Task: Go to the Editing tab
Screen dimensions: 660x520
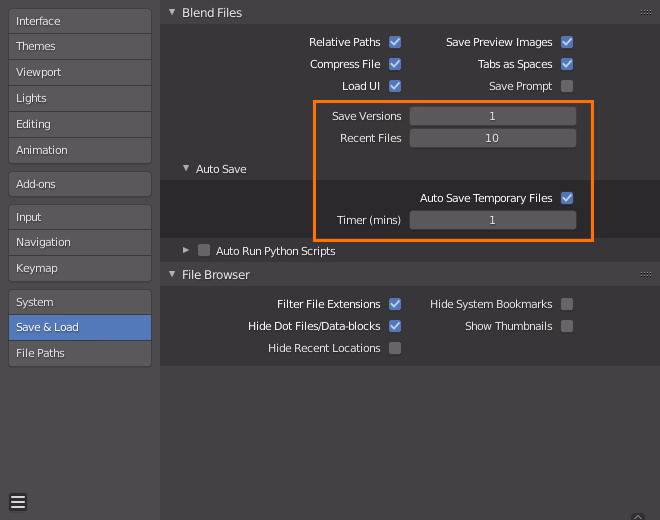Action: [80, 125]
